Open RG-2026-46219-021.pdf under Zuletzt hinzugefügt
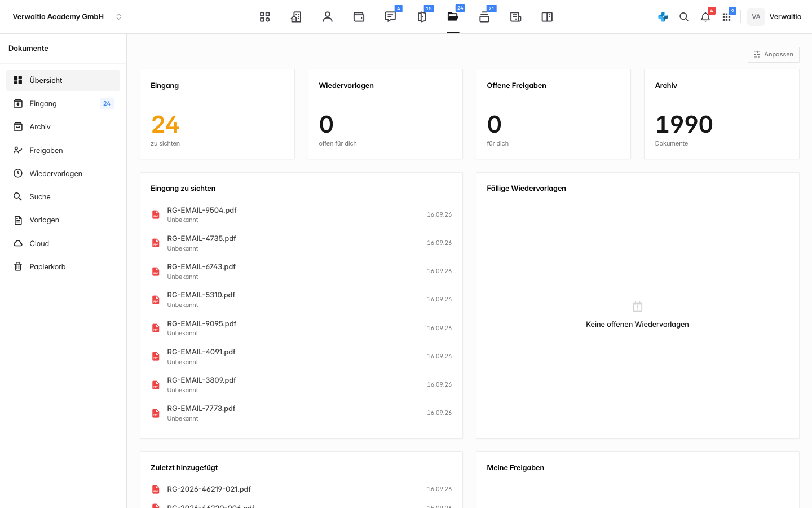Viewport: 812px width, 508px height. point(301,489)
